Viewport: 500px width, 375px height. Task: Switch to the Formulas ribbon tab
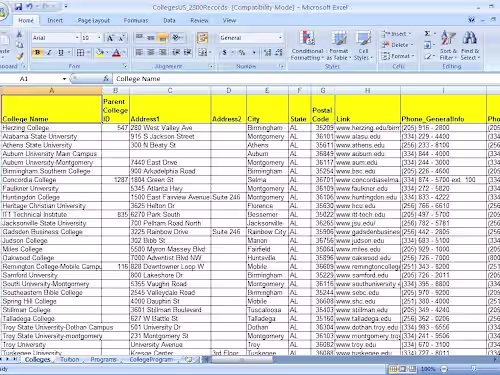pos(136,21)
